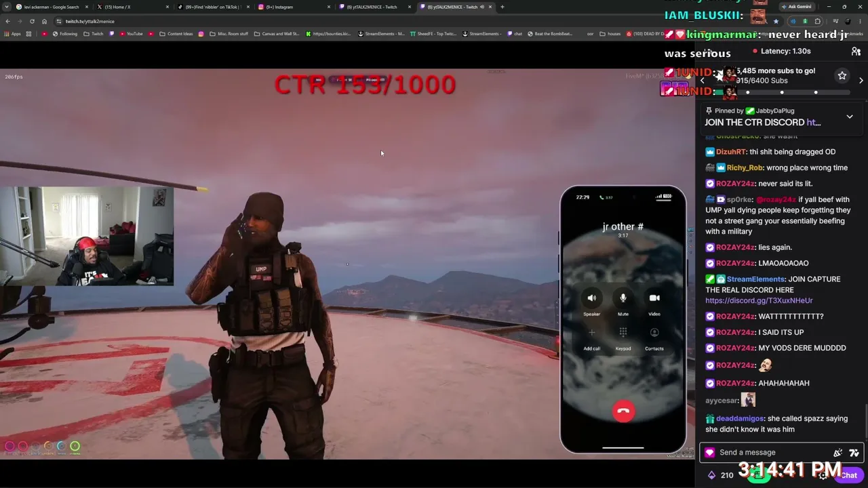Reload the current page
This screenshot has height=488, width=868.
(x=32, y=21)
